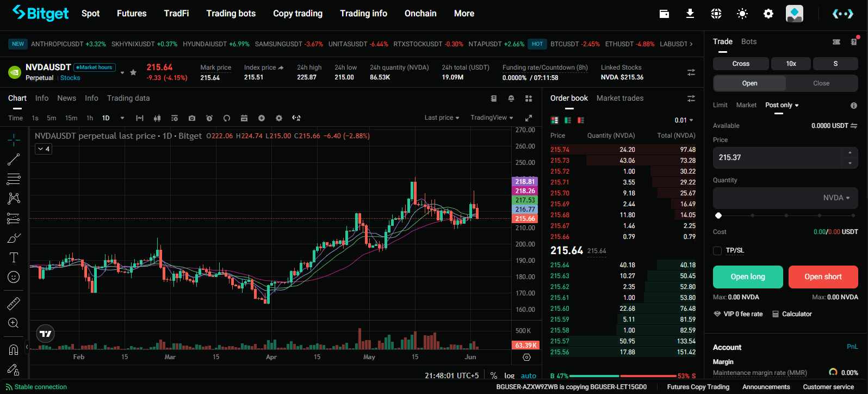Viewport: 868px width, 394px height.
Task: Switch to the Market trades tab
Action: point(619,98)
